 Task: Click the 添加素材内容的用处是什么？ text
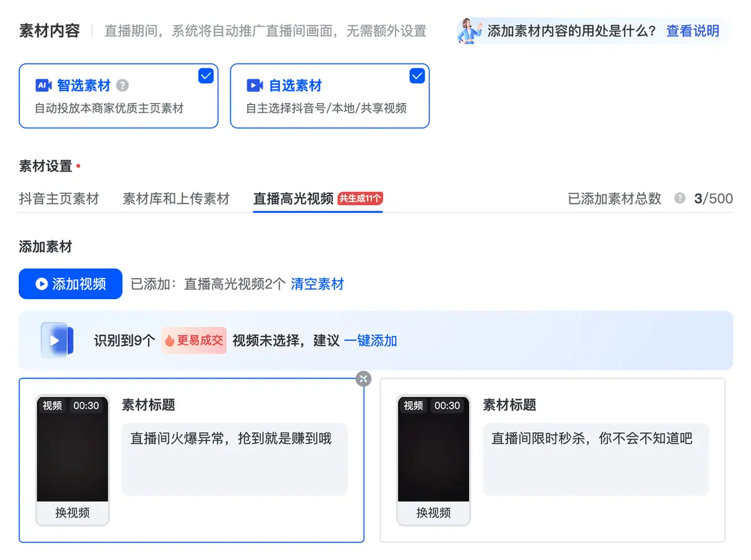click(x=572, y=31)
